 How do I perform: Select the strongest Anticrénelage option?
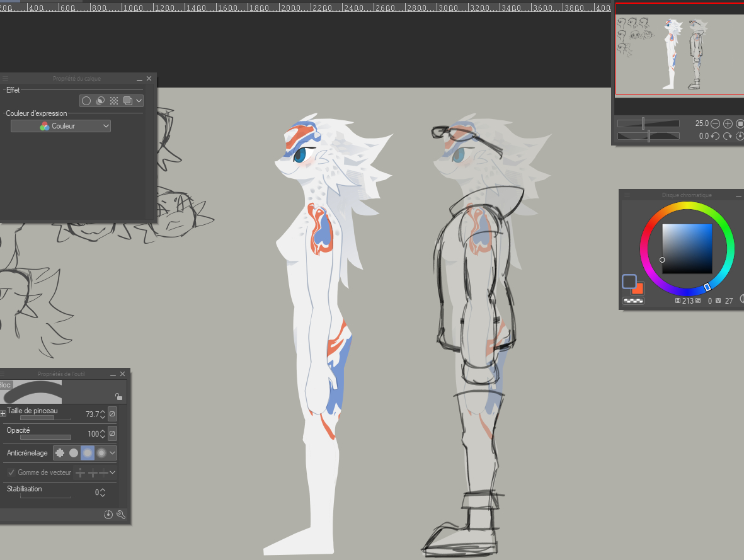[101, 452]
